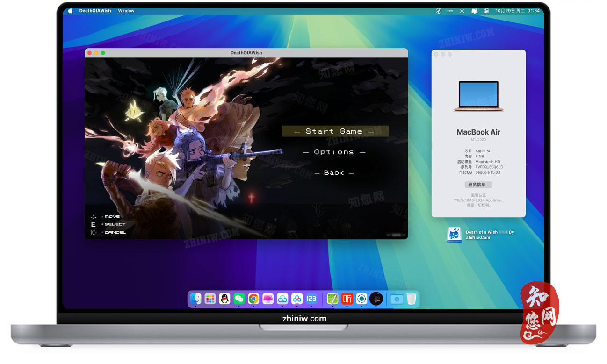Launch Google Chrome from the Dock
The height and width of the screenshot is (364, 607).
(253, 299)
